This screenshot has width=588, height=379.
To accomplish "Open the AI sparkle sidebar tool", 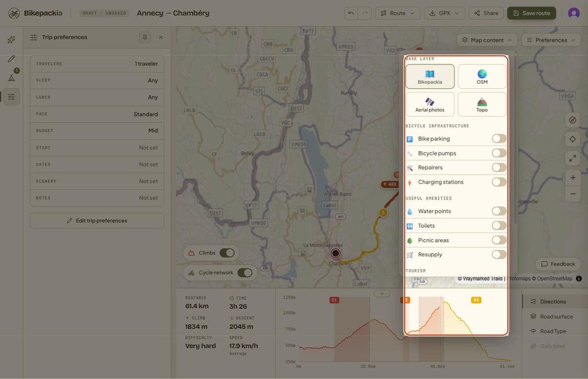I will click(x=11, y=40).
